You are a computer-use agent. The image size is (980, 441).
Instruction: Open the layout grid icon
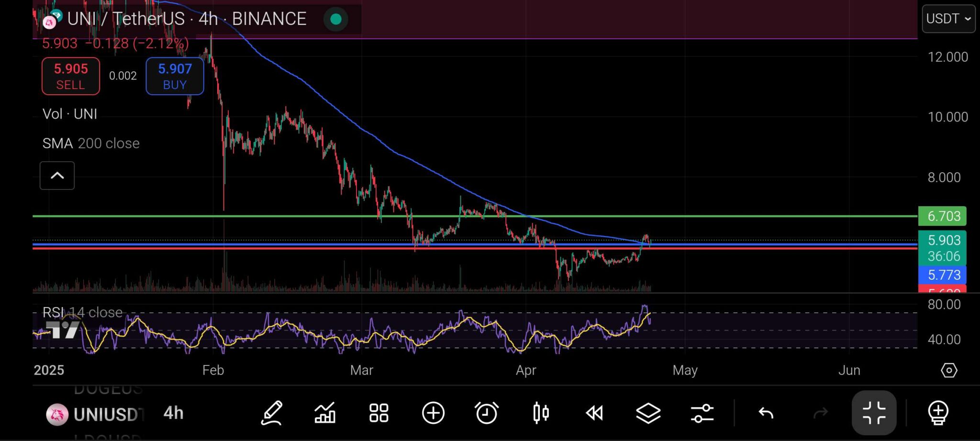coord(379,413)
